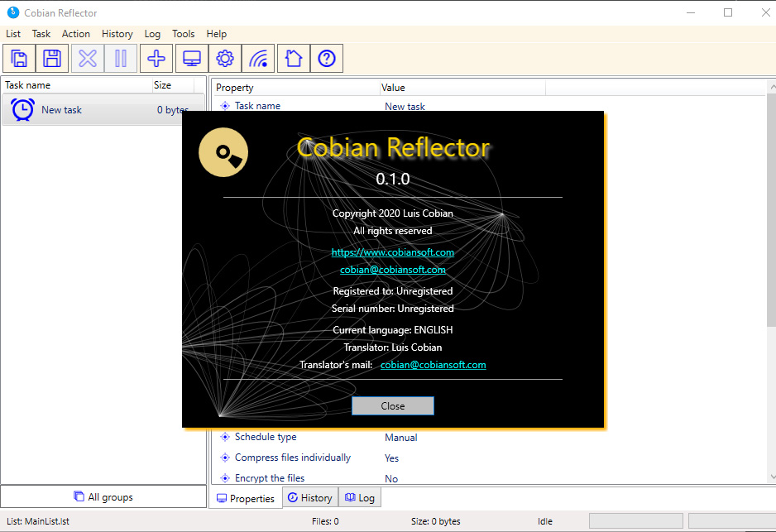Click the home toolbar icon

(x=294, y=59)
